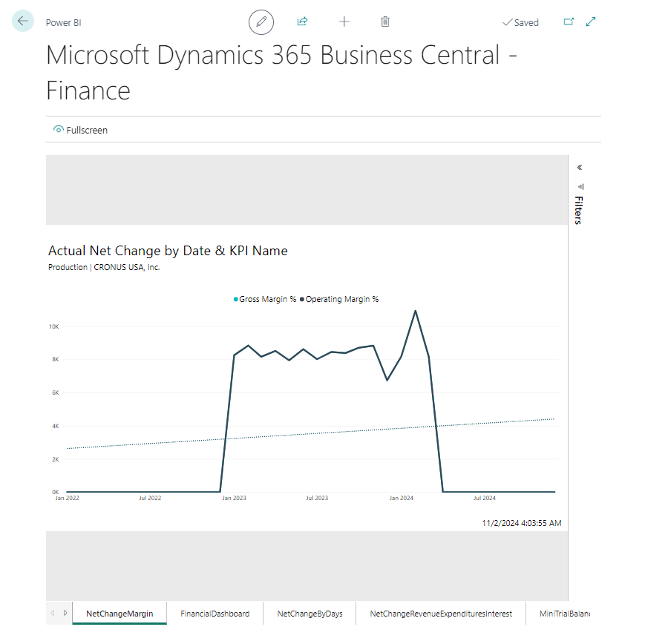Switch to the FinancialDashboard tab
Viewport: 645px width, 644px height.
pos(215,614)
